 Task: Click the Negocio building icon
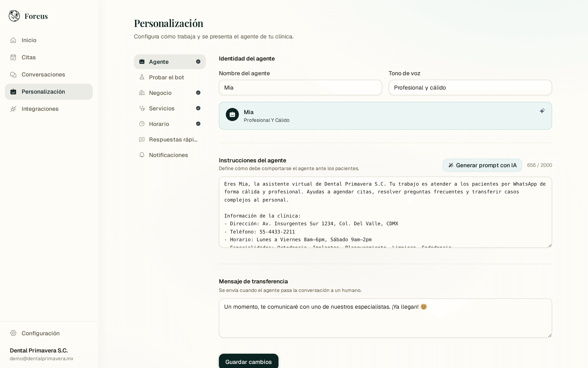[142, 93]
